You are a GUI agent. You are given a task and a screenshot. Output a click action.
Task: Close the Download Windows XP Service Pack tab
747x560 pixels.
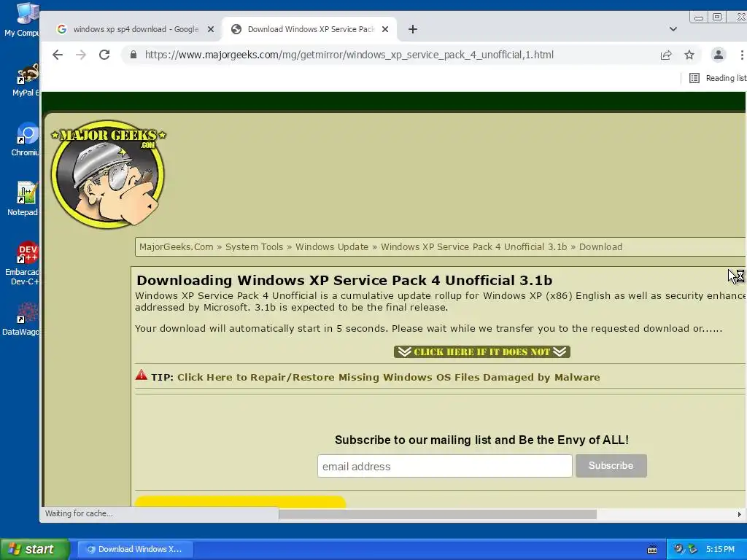coord(385,29)
